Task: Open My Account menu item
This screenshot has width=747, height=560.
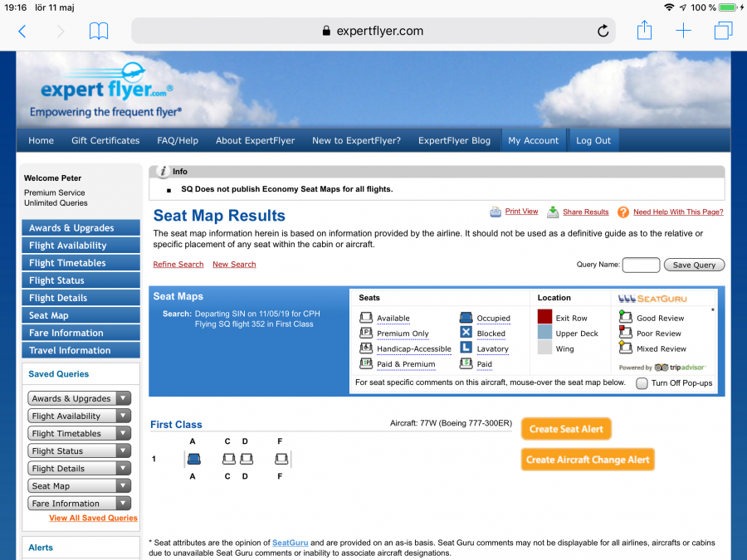Action: pyautogui.click(x=533, y=140)
